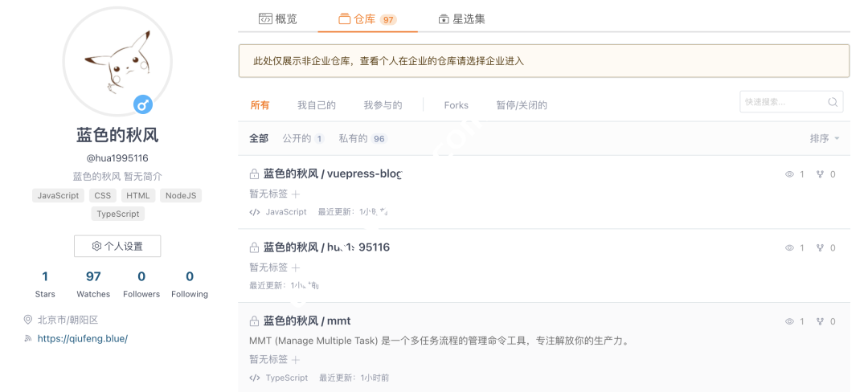Screen dimensions: 868x392
Task: Click lock icon beside hua1995116 repository
Action: click(254, 247)
